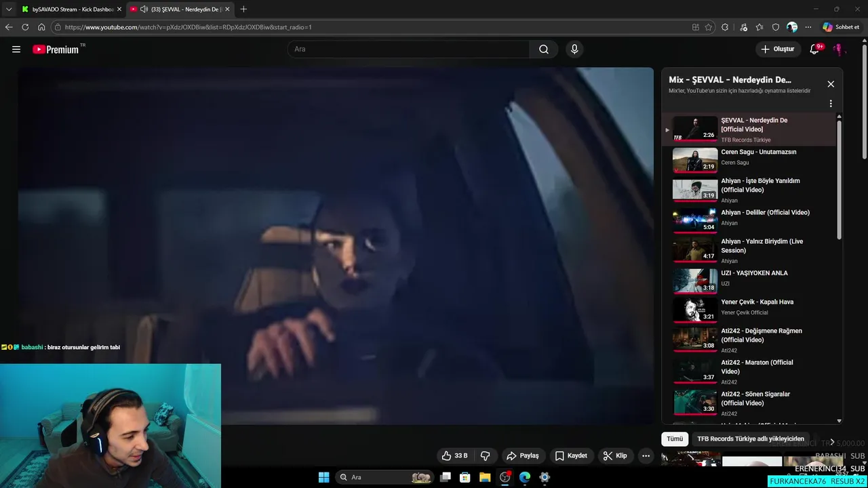Viewport: 868px width, 488px height.
Task: Play Ati242 - Sönen Sigaralar
Action: coord(749,403)
